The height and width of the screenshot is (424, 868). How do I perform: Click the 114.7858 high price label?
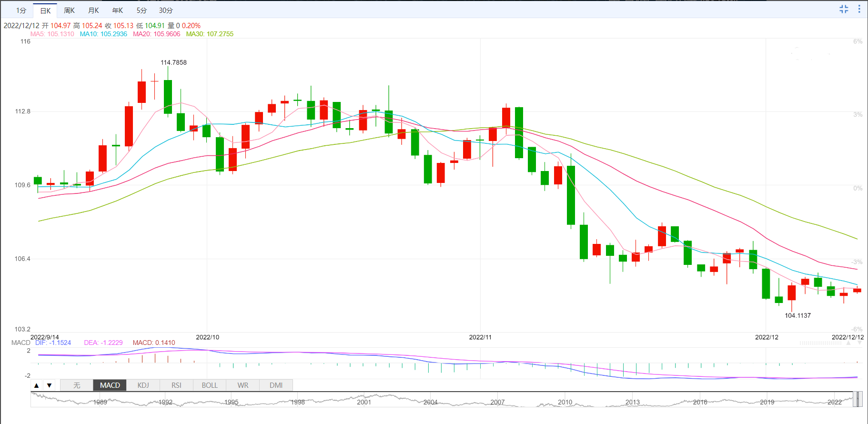173,62
